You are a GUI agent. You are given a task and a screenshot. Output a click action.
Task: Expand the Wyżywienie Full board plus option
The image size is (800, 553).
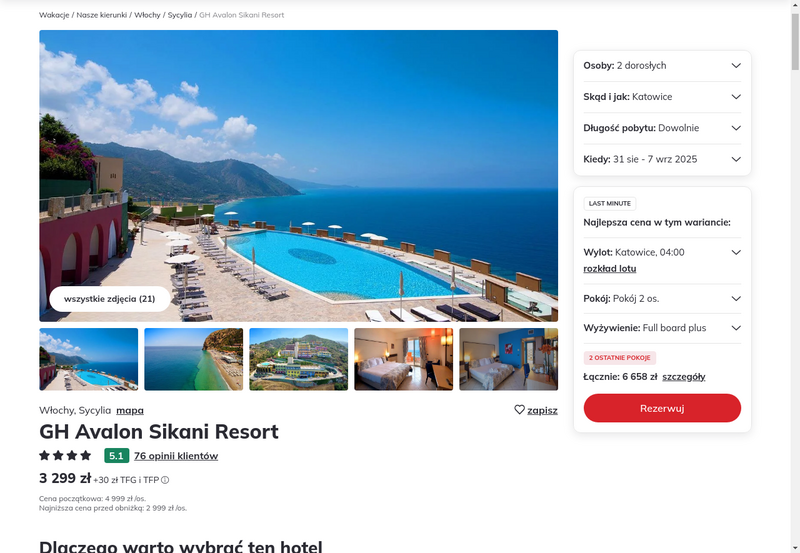pos(662,328)
